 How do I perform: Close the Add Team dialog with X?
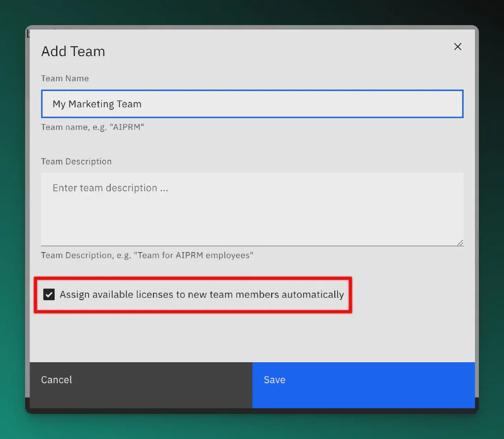coord(458,47)
